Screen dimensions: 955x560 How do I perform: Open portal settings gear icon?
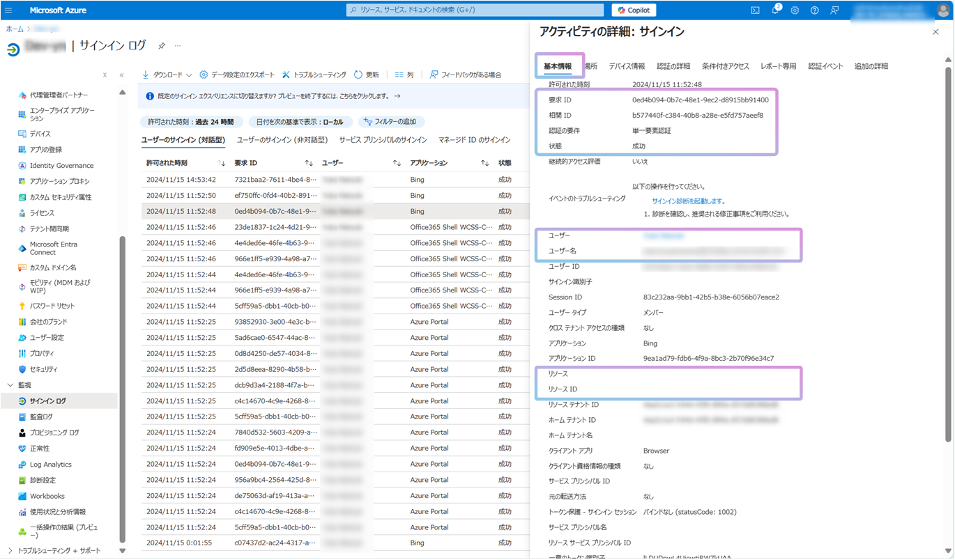click(x=795, y=10)
